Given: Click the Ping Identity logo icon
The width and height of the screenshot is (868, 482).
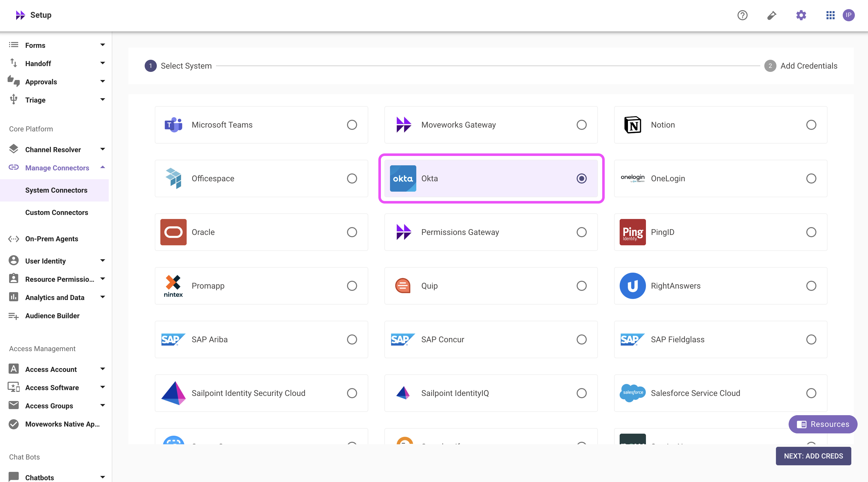Looking at the screenshot, I should (x=633, y=232).
